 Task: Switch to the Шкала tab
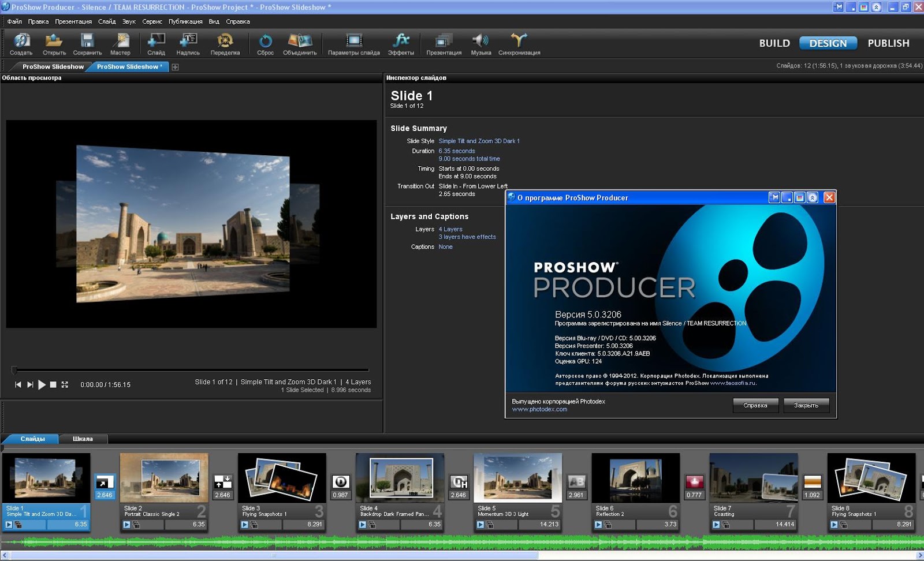83,439
